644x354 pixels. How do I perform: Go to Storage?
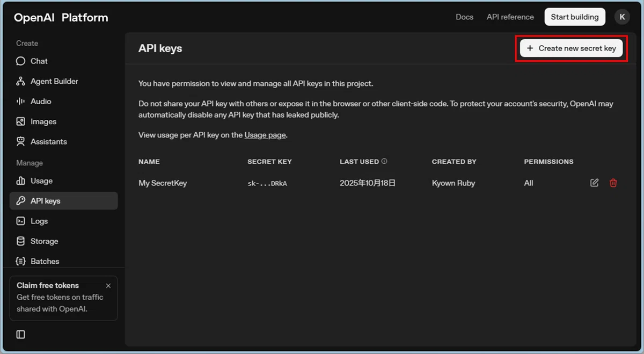(x=63, y=241)
